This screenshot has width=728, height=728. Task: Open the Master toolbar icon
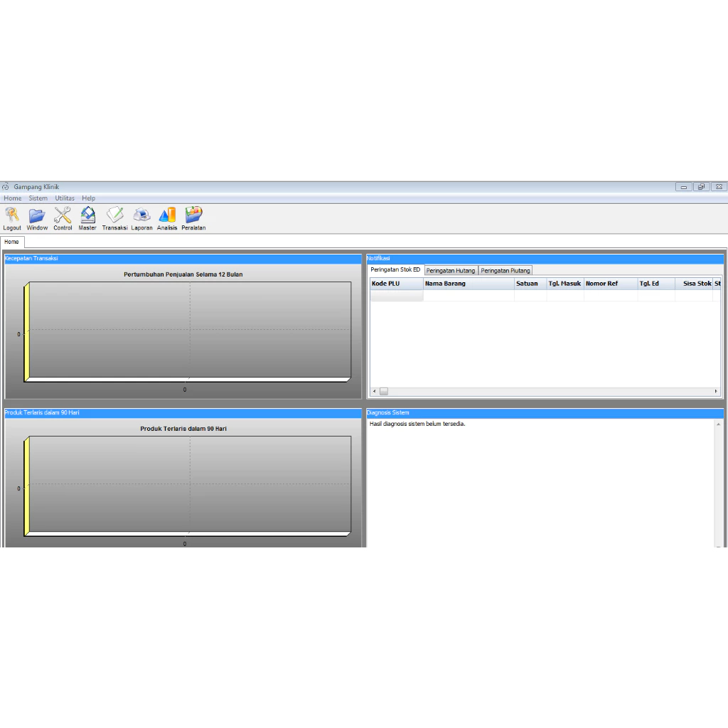point(87,215)
